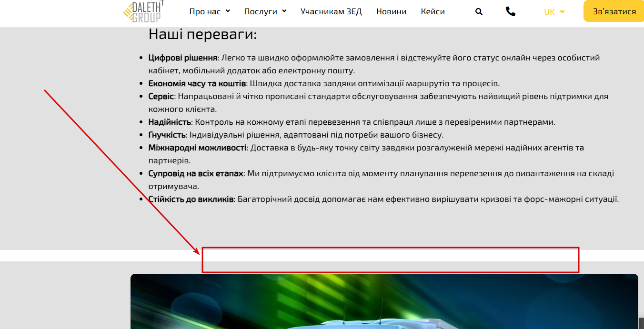Click the Стійкість до викликів text
The image size is (644, 329).
(191, 199)
